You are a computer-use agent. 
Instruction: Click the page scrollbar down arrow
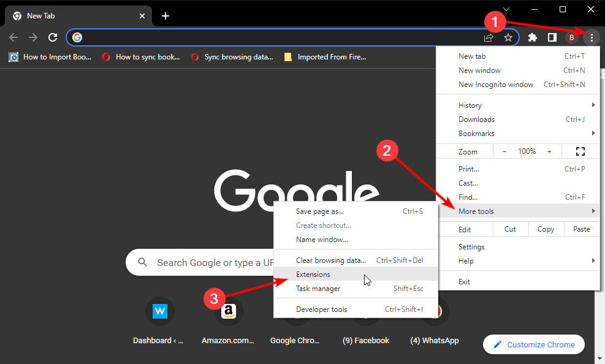(600, 359)
